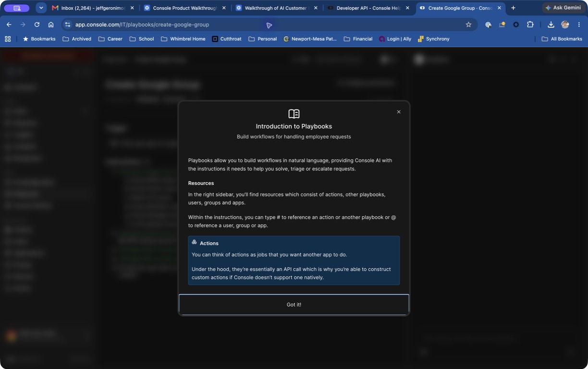The width and height of the screenshot is (588, 369).
Task: Open the Whimbrel Home bookmarks folder
Action: pyautogui.click(x=183, y=39)
